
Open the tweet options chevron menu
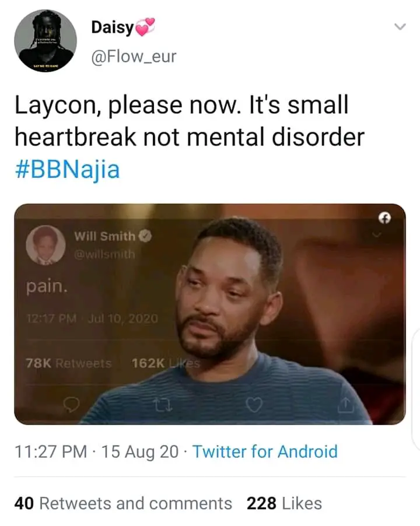click(400, 26)
